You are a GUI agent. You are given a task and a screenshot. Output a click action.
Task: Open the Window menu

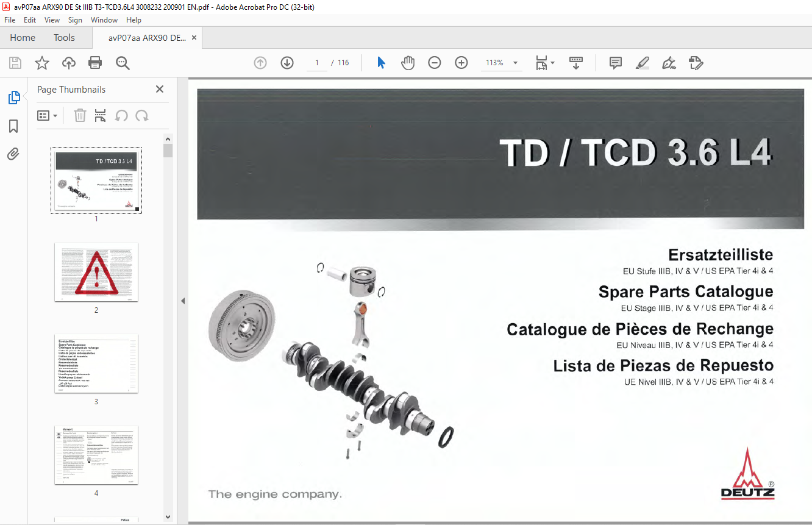pyautogui.click(x=104, y=20)
